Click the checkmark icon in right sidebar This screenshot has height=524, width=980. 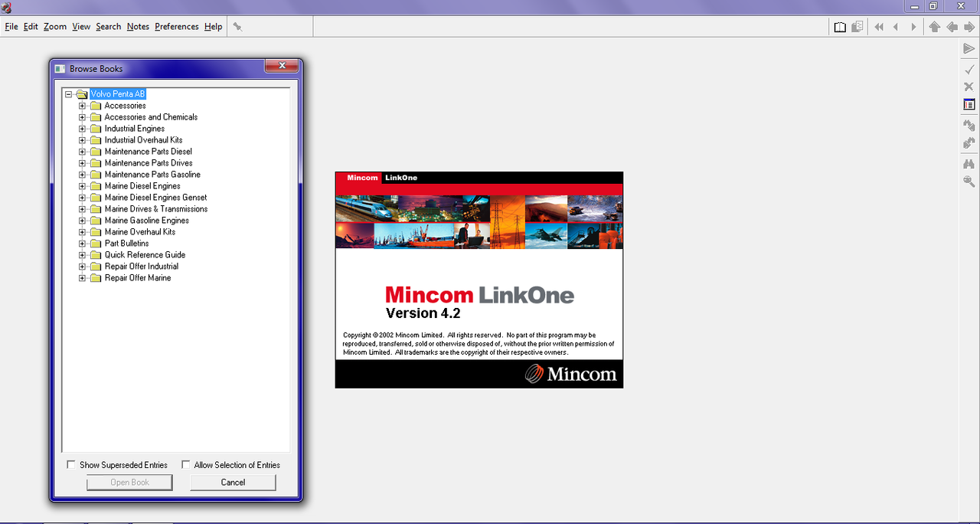pyautogui.click(x=969, y=69)
